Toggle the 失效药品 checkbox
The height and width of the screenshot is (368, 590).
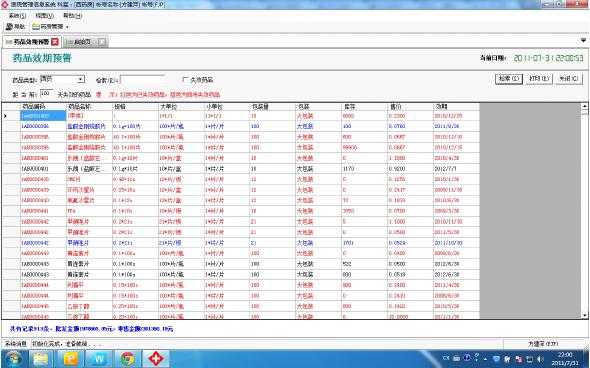(185, 79)
